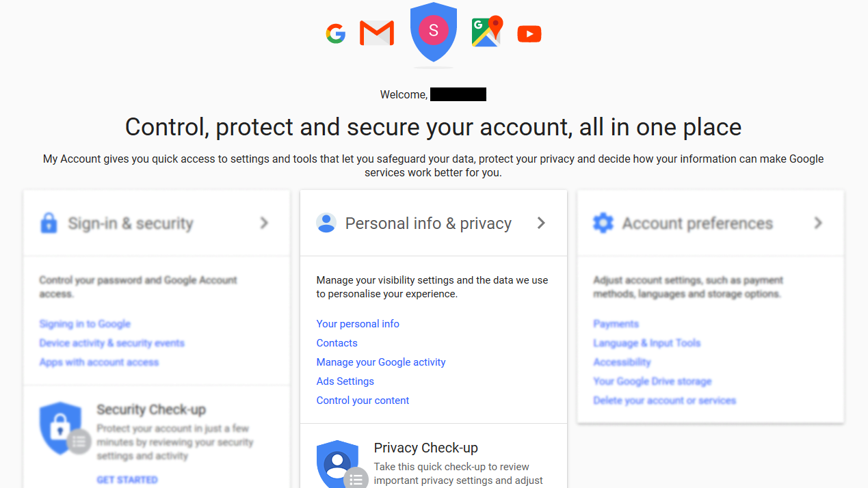This screenshot has height=488, width=868.
Task: Select Delete your account or services
Action: (665, 401)
